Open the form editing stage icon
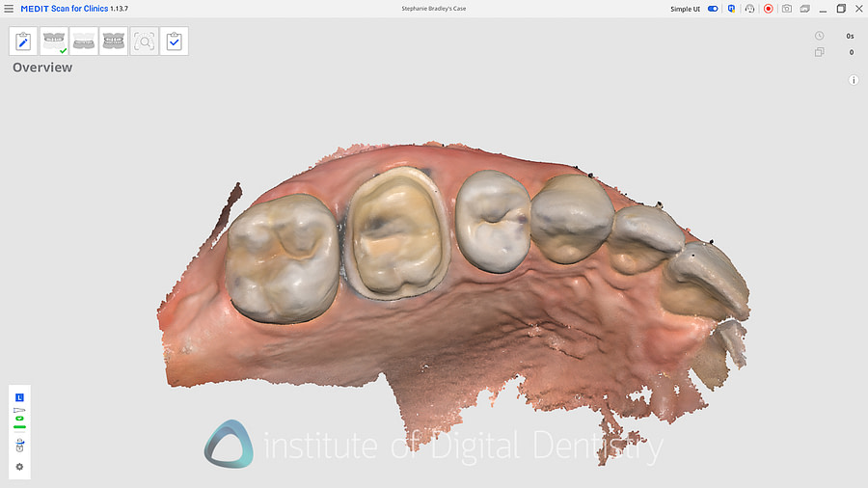The width and height of the screenshot is (868, 488). (x=23, y=41)
